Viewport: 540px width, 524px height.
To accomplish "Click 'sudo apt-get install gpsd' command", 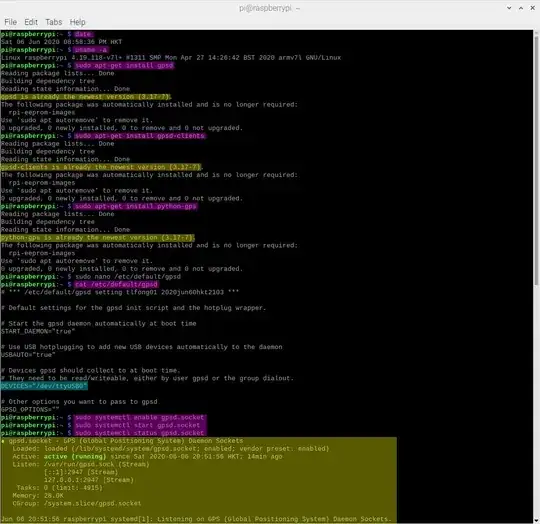I will tap(124, 65).
